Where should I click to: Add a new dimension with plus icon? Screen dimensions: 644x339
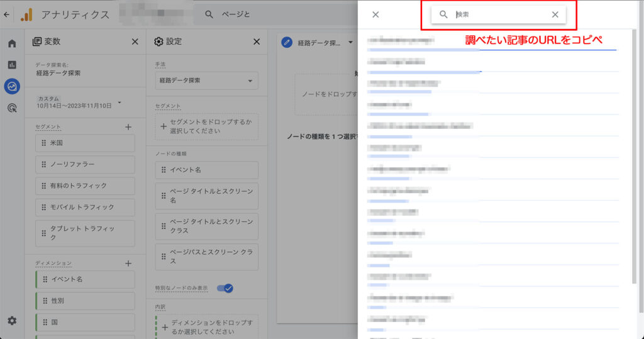pos(128,264)
